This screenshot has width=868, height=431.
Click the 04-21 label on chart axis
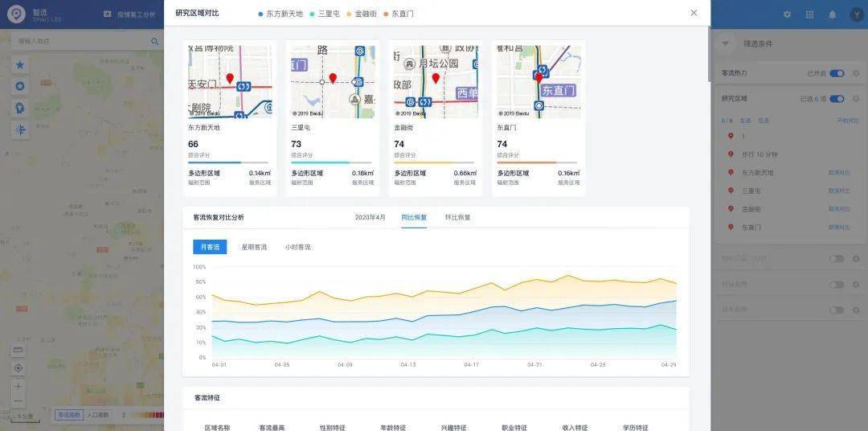(534, 365)
